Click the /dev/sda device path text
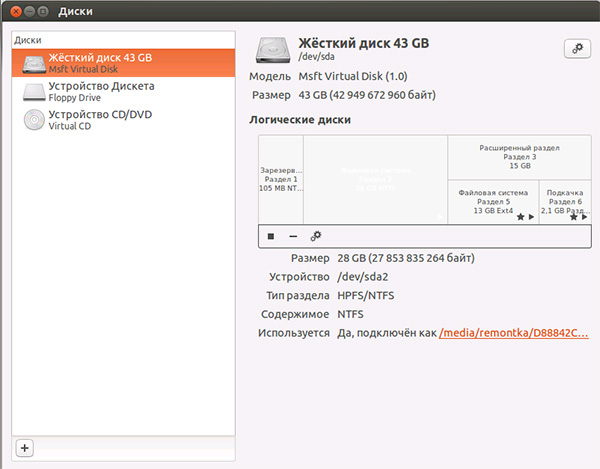This screenshot has height=469, width=600. 316,57
